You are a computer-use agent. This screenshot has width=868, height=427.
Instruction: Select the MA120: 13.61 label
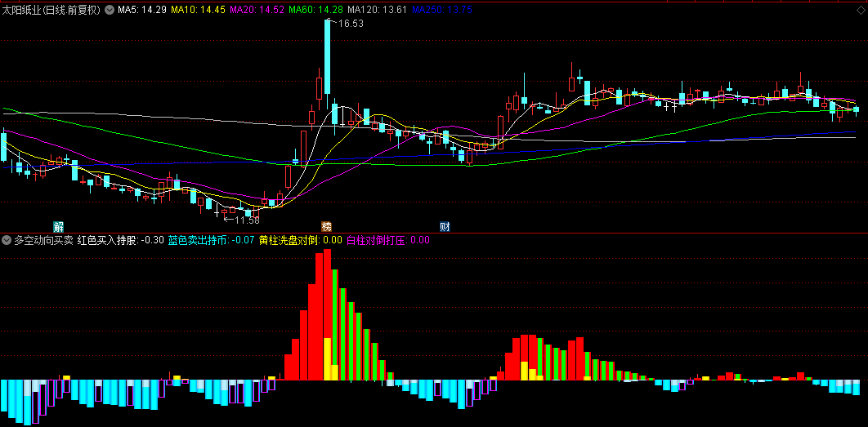click(x=378, y=10)
